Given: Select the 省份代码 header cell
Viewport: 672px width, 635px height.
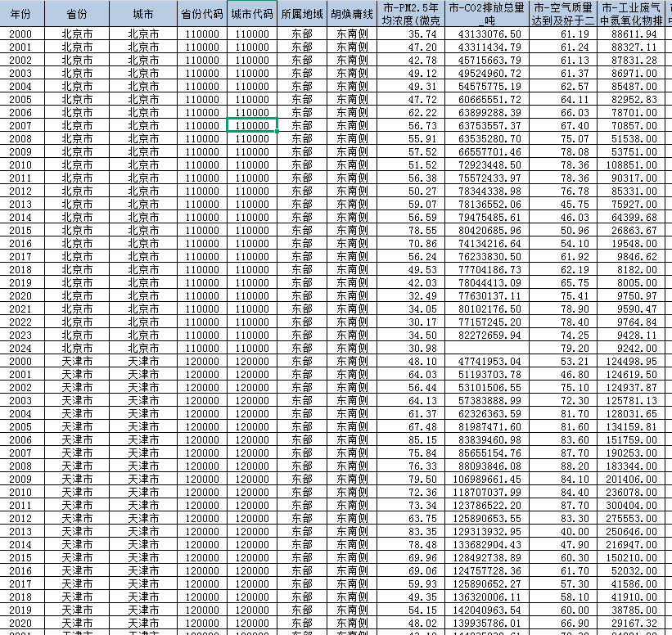Looking at the screenshot, I should [x=202, y=14].
